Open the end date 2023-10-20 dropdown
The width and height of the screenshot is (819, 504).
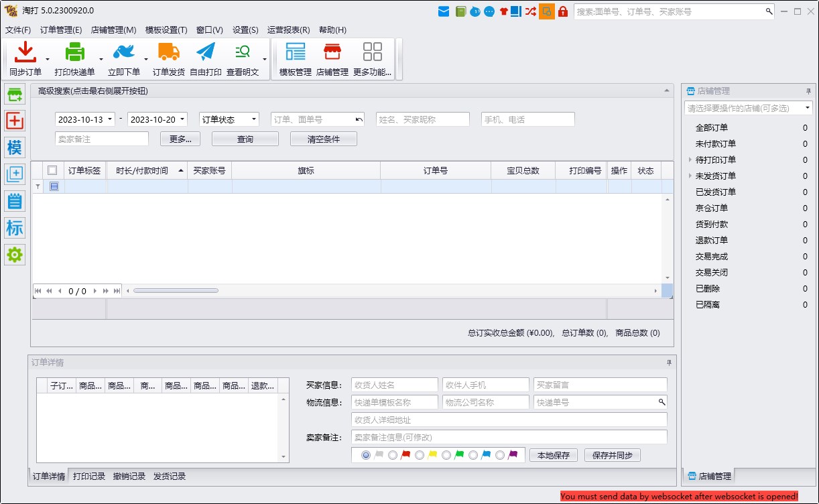[x=182, y=119]
